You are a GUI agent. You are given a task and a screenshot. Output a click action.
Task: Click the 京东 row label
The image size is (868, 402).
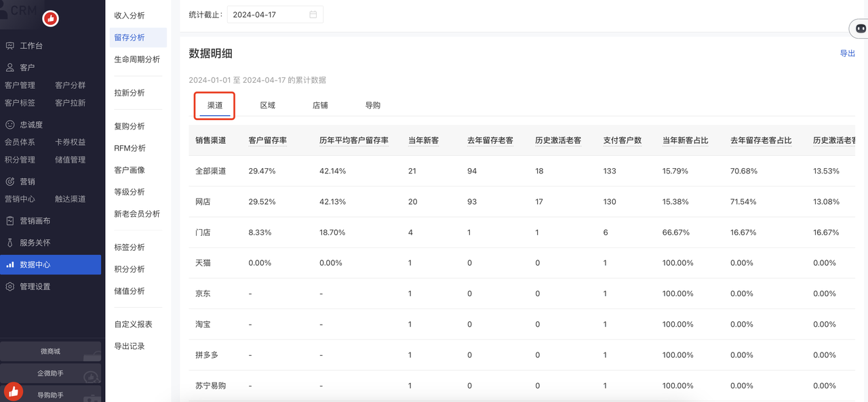(203, 294)
